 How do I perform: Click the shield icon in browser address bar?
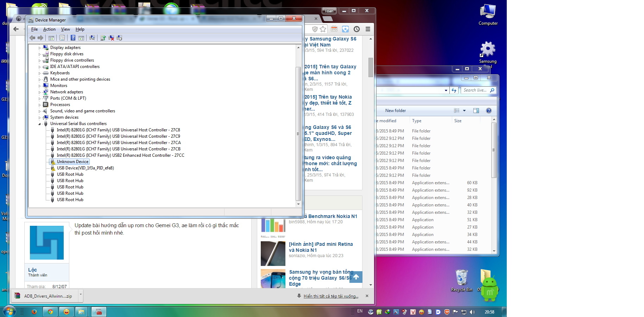click(315, 29)
